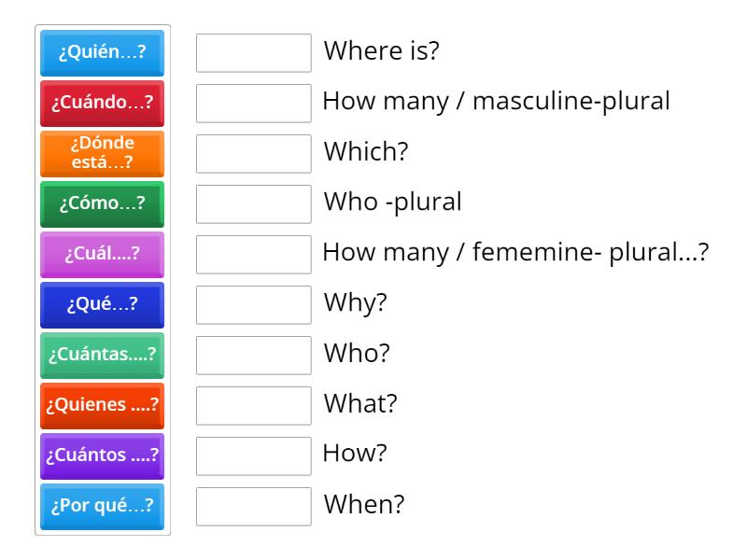Select the answer box next to How?

tap(254, 455)
